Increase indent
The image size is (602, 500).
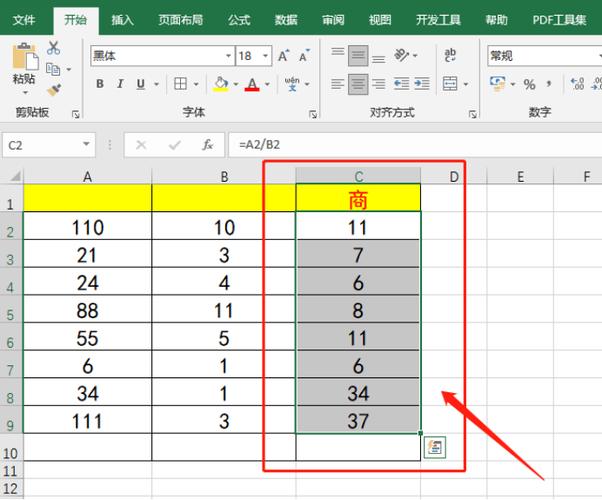click(x=422, y=84)
